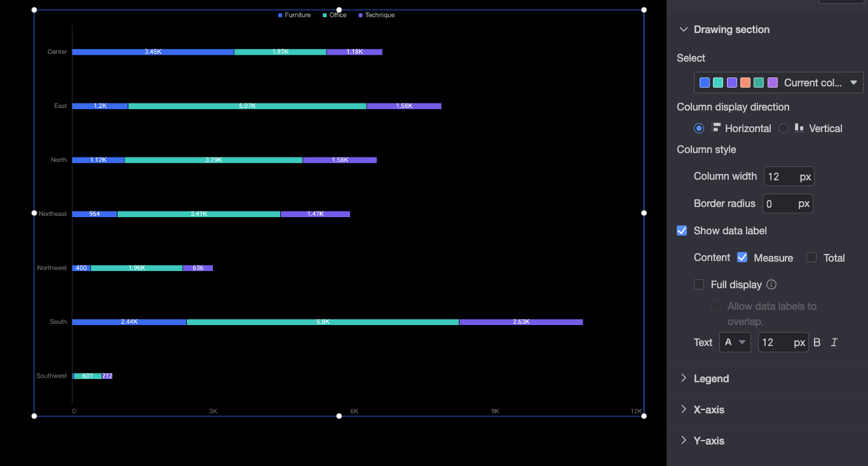
Task: Click the vertical bar layout icon
Action: click(x=799, y=128)
